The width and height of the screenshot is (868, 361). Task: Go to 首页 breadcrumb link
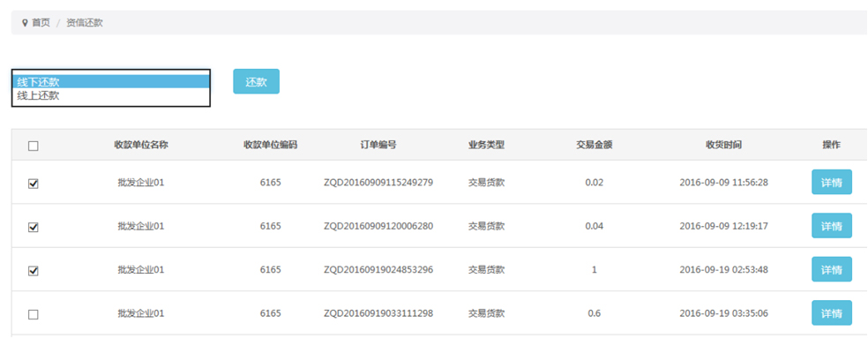(x=41, y=23)
